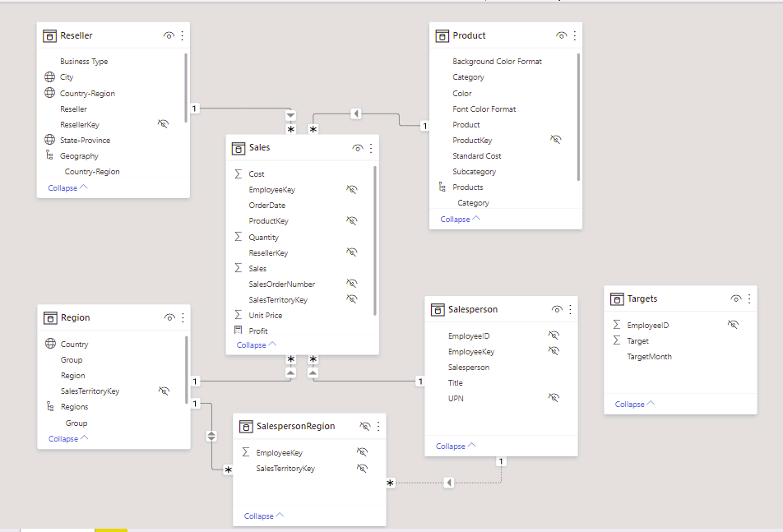Click the Salesperson table icon
Image resolution: width=783 pixels, height=532 pixels.
coord(438,310)
